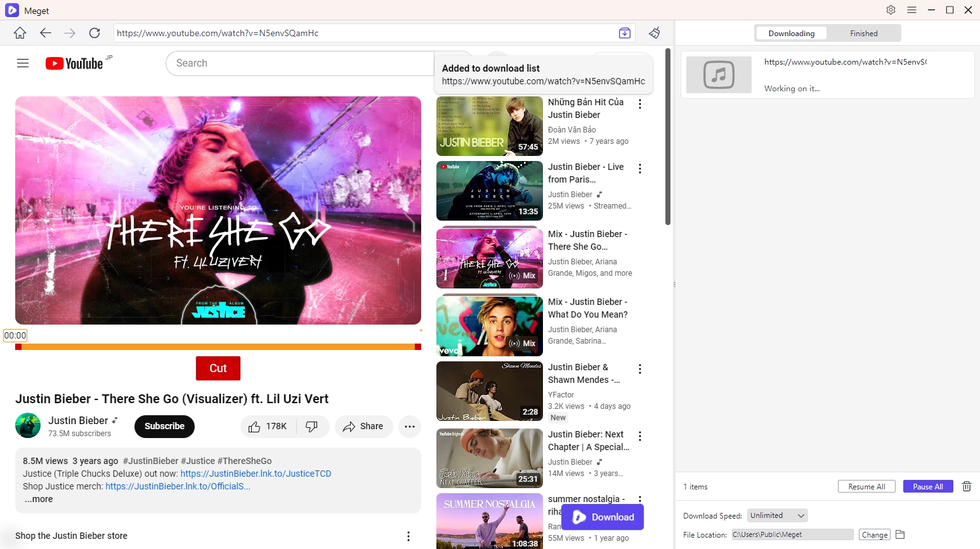Click the Justin Bieber channel name
The width and height of the screenshot is (980, 549).
click(x=78, y=420)
